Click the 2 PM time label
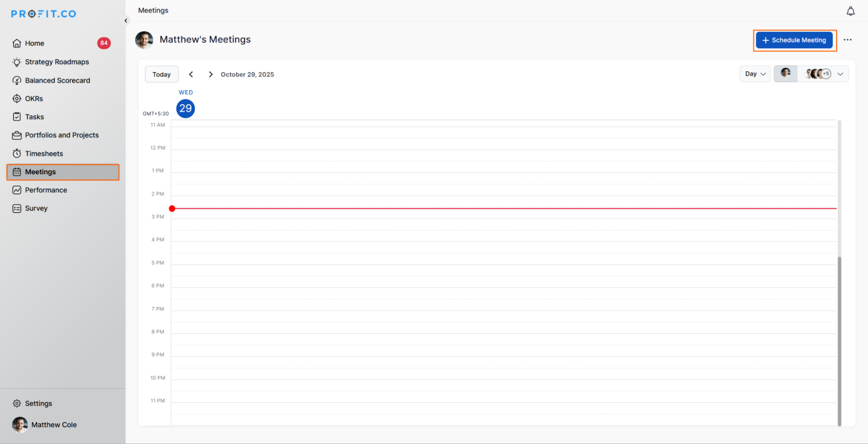The height and width of the screenshot is (444, 868). coord(158,194)
